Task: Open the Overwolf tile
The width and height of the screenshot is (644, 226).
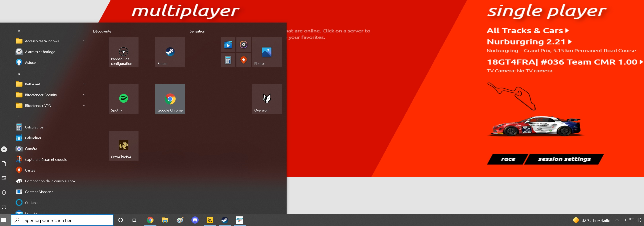Action: (267, 99)
